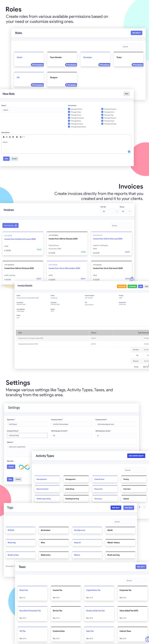Click Search field in Roles panel

pos(132,47)
